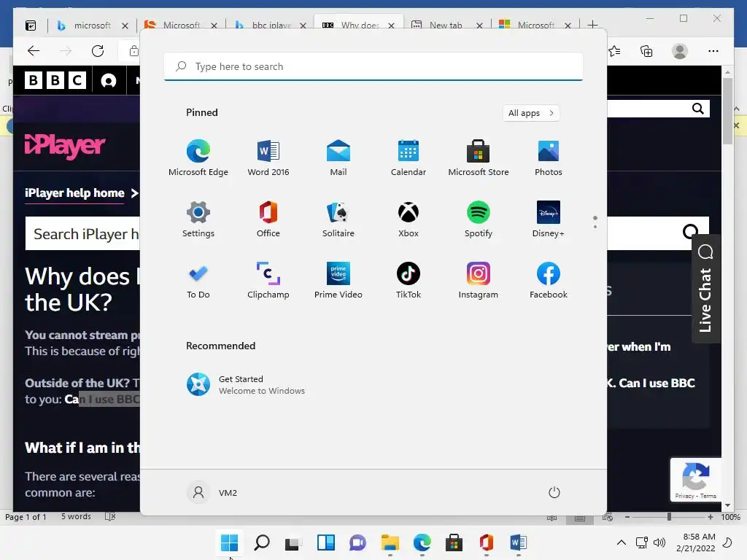The image size is (747, 560).
Task: Open the clock and date flyout
Action: [x=695, y=542]
